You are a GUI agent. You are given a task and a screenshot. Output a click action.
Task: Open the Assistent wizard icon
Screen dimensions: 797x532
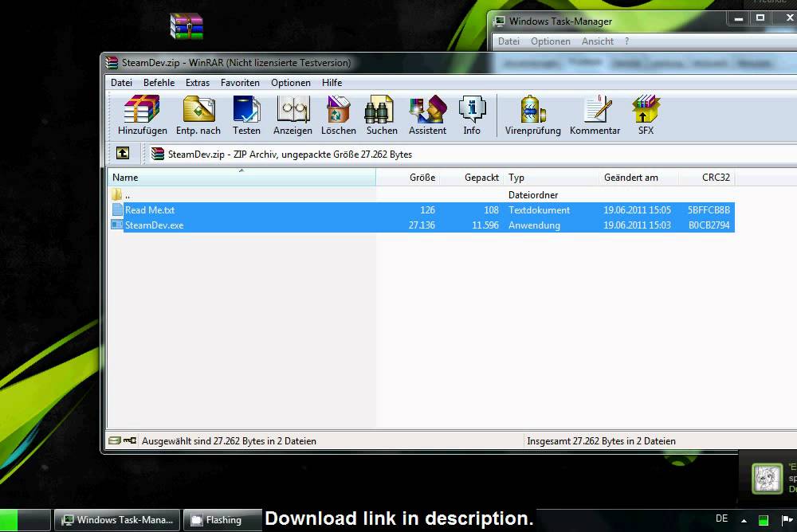427,115
